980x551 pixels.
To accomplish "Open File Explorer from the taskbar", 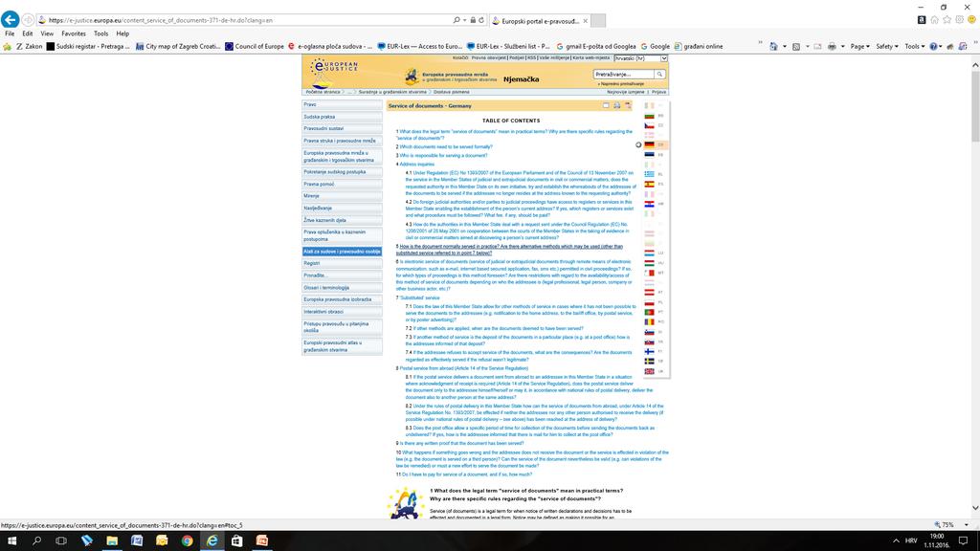I will 112,541.
